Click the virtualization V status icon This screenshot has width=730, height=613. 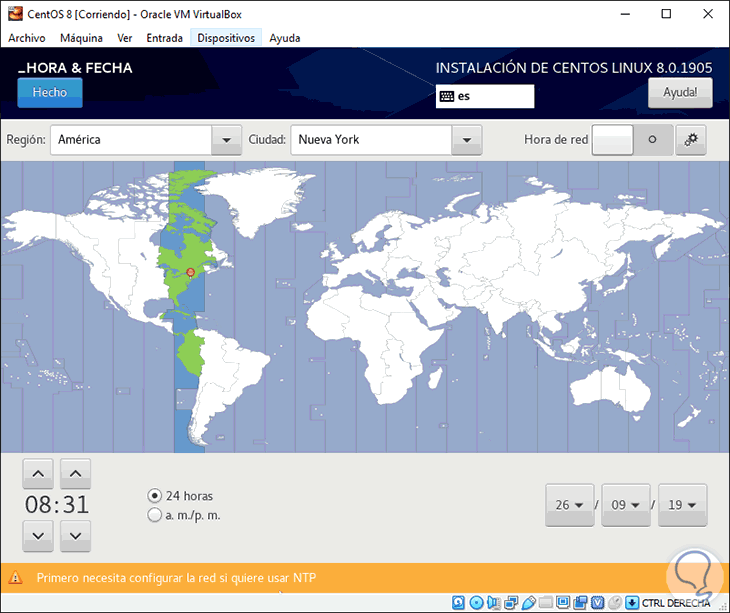click(597, 603)
